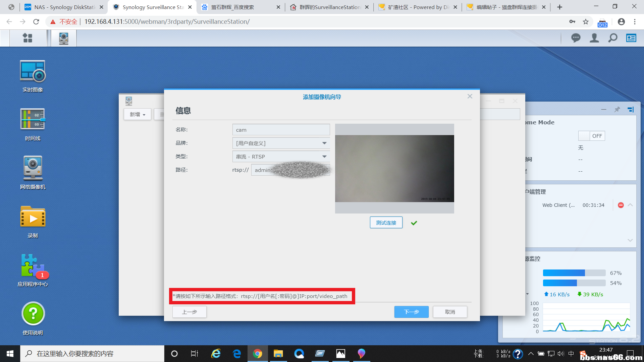
Task: Open the 实时图像 Live View desktop icon
Action: click(33, 72)
